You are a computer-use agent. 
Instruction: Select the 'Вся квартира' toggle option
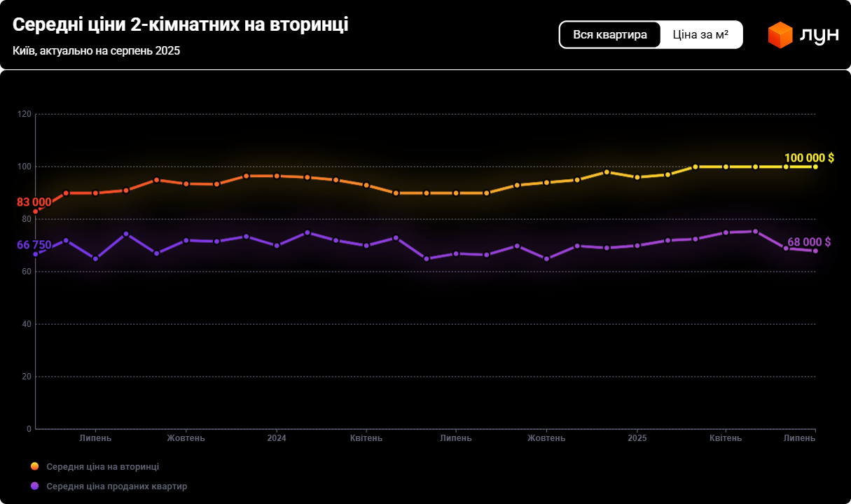(610, 34)
